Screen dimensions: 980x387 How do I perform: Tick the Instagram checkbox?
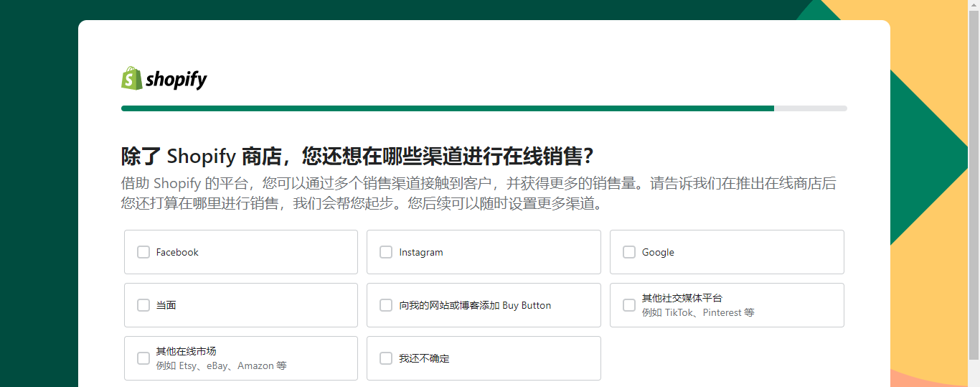386,252
